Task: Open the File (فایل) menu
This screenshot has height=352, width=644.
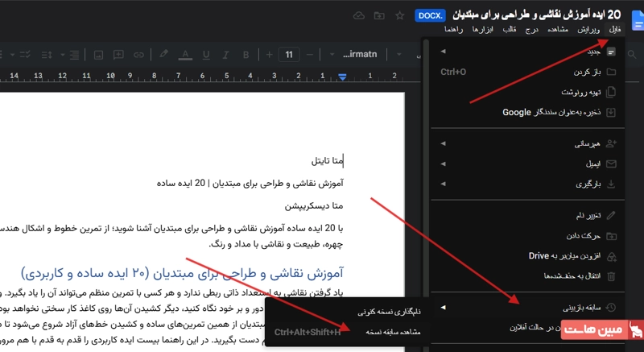Action: 614,29
